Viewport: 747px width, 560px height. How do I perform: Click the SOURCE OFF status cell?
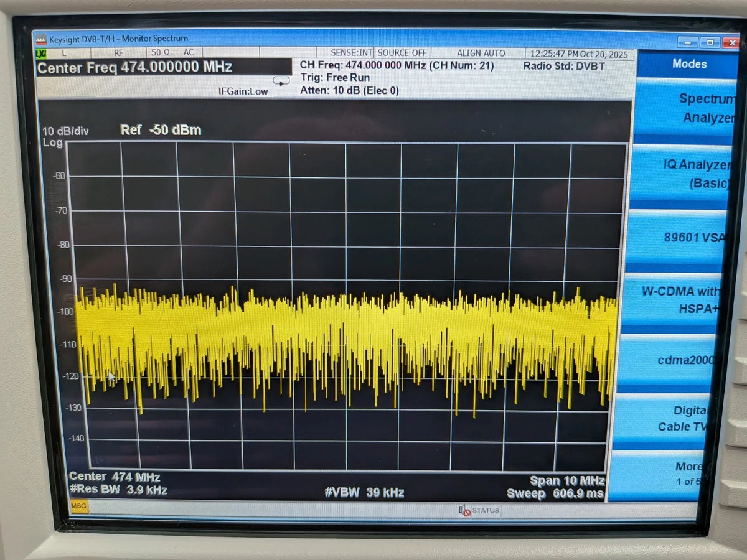pos(402,54)
